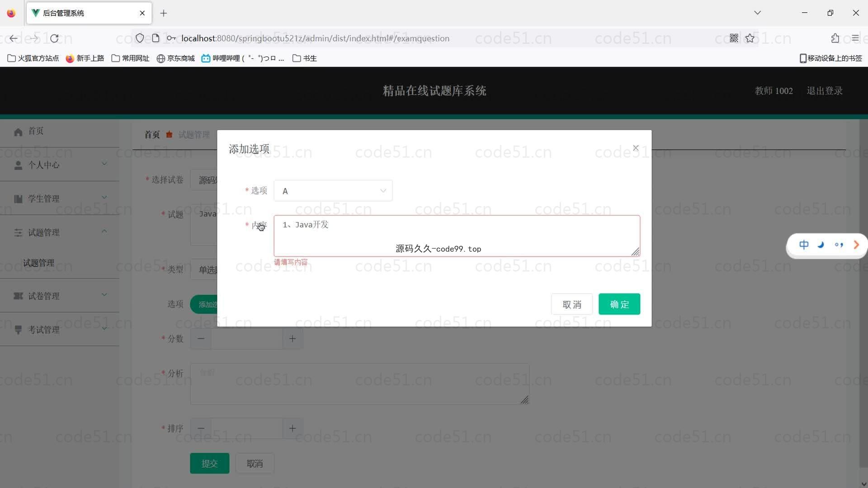Image resolution: width=868 pixels, height=488 pixels.
Task: Go forward with the browser forward arrow
Action: 34,38
